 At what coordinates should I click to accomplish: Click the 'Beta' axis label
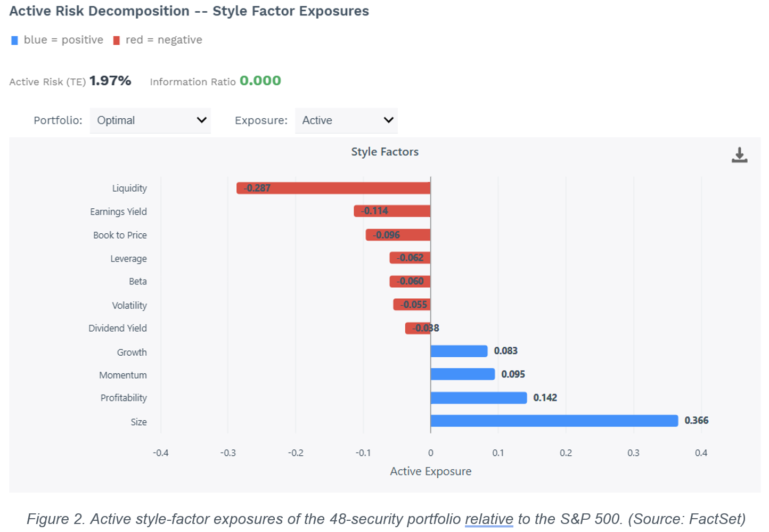138,282
